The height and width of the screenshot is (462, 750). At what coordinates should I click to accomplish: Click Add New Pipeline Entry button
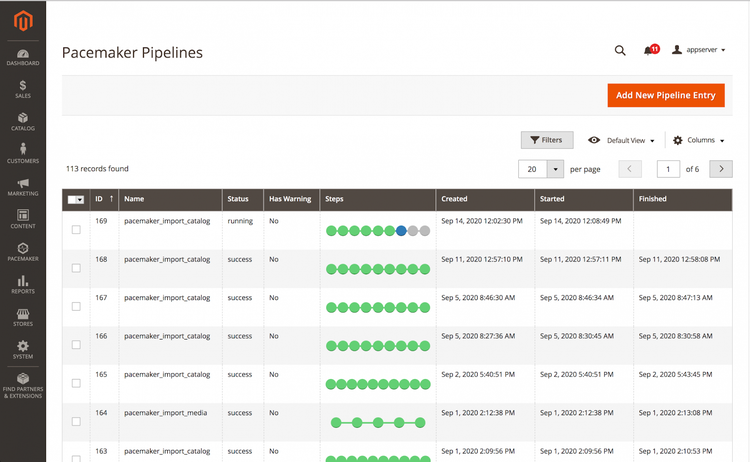(665, 95)
